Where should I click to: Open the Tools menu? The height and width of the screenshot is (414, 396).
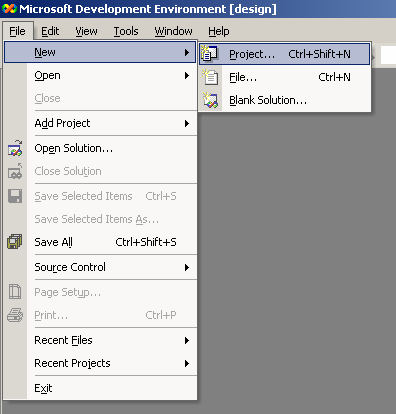coord(126,31)
